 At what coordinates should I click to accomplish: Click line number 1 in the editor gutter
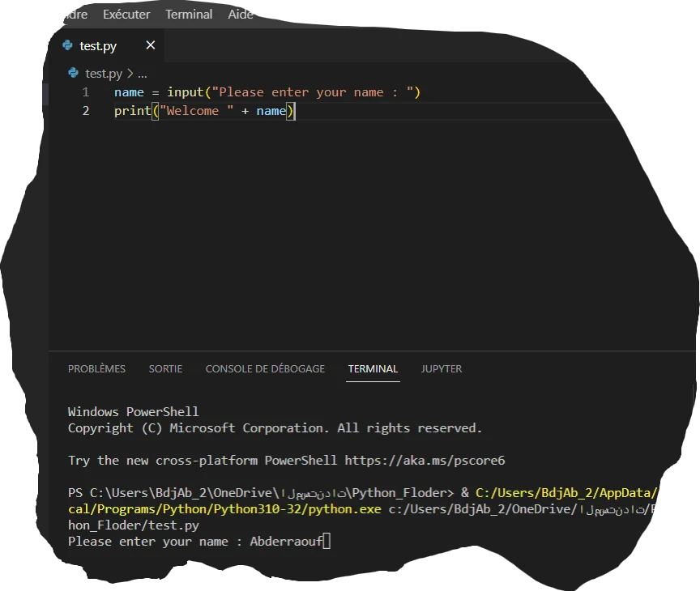coord(86,92)
